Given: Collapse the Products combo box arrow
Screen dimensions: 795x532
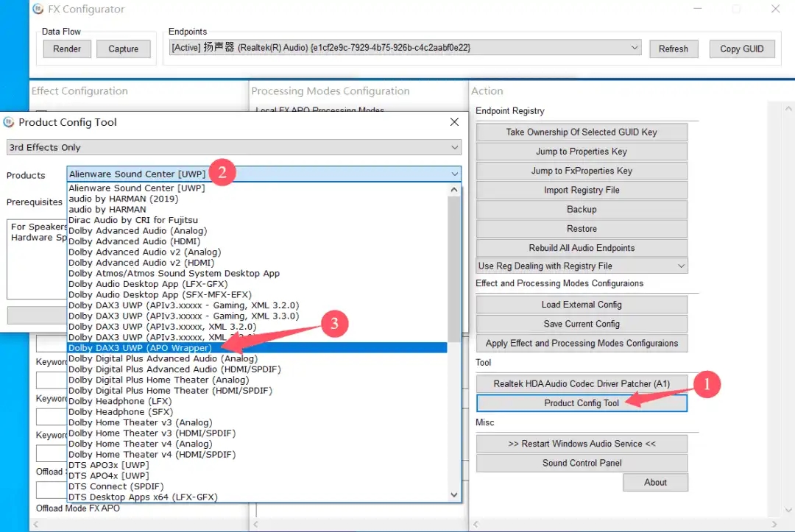Looking at the screenshot, I should pos(454,174).
